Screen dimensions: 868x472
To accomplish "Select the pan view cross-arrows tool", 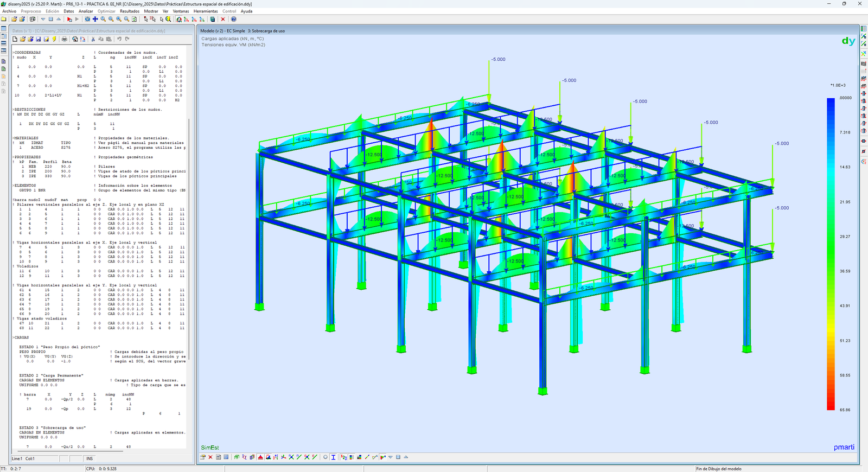I will tap(95, 19).
